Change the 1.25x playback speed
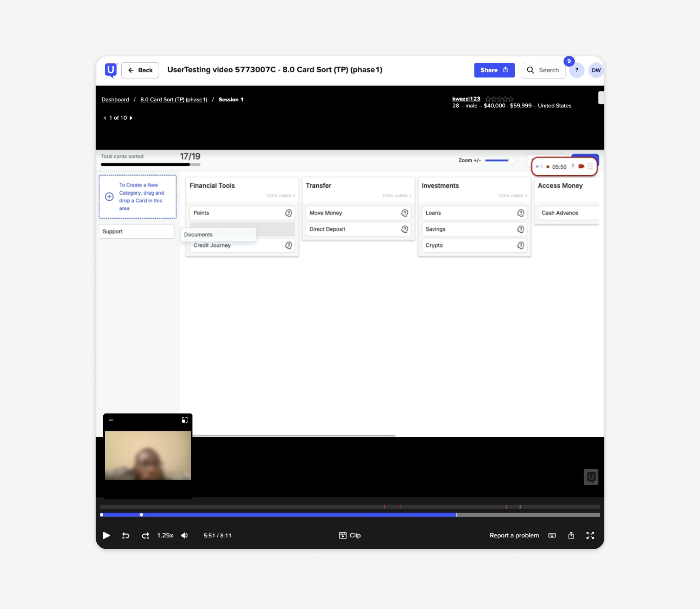Screen dimensions: 700x609 point(165,535)
